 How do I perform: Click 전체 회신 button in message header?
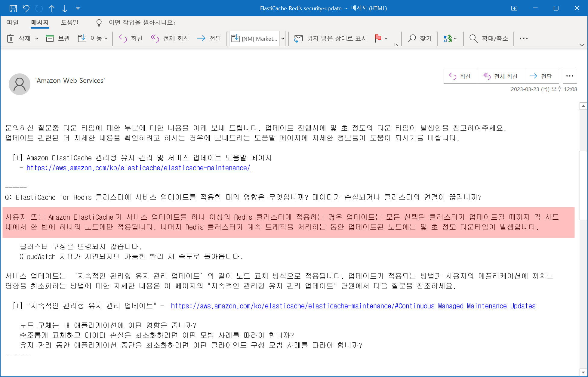[501, 76]
